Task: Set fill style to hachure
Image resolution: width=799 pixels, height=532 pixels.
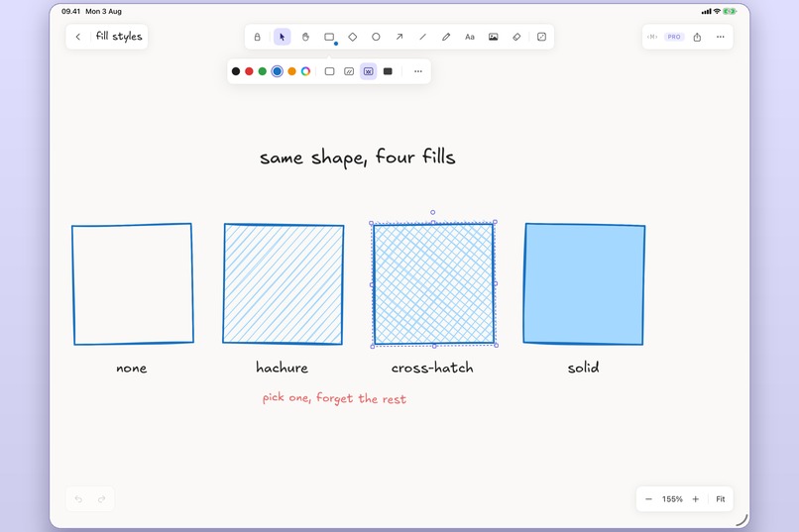Action: pyautogui.click(x=349, y=71)
